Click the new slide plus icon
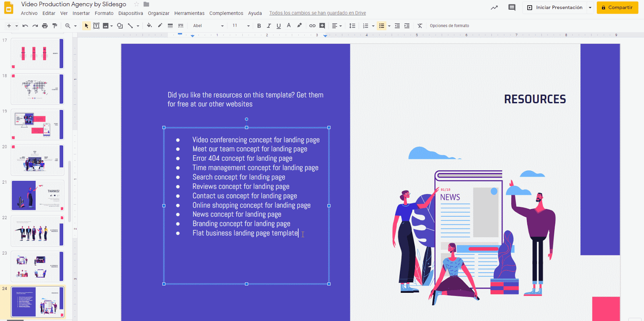The image size is (644, 321). point(9,26)
